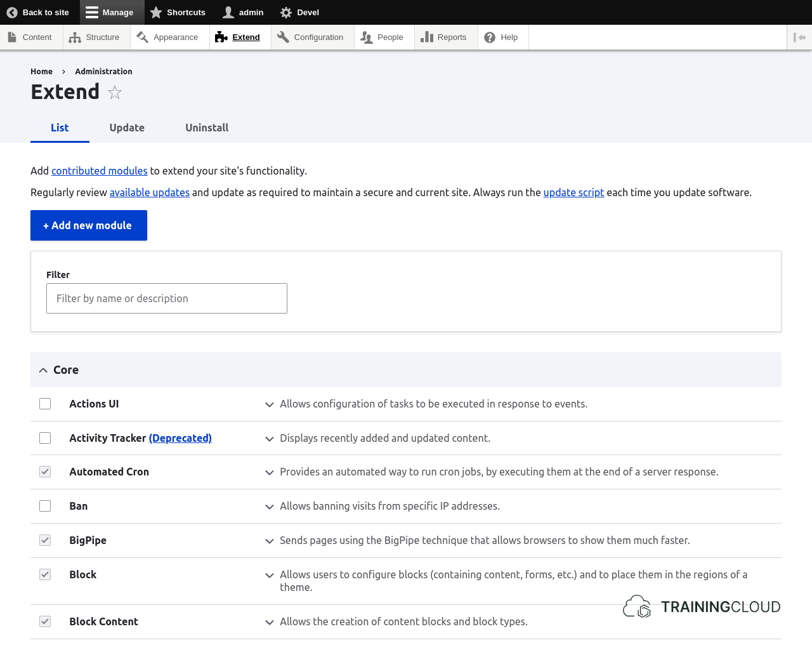Click the Filter by name input field
This screenshot has width=812, height=650.
[167, 298]
